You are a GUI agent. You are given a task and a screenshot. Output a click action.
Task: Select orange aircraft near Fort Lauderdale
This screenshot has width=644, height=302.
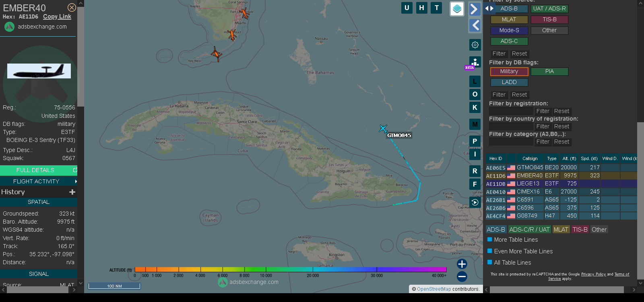click(244, 13)
